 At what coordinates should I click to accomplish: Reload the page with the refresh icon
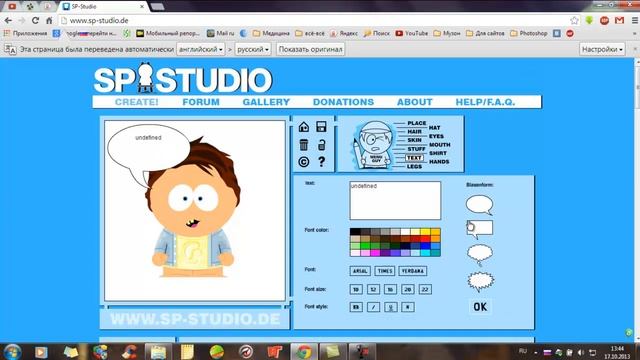pos(35,20)
